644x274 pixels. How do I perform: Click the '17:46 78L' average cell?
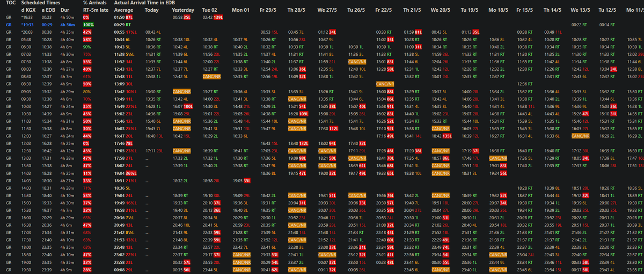point(123,144)
